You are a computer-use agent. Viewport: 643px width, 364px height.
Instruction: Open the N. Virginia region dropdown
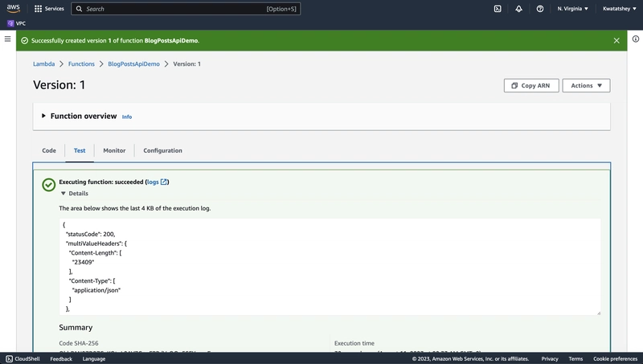click(572, 9)
